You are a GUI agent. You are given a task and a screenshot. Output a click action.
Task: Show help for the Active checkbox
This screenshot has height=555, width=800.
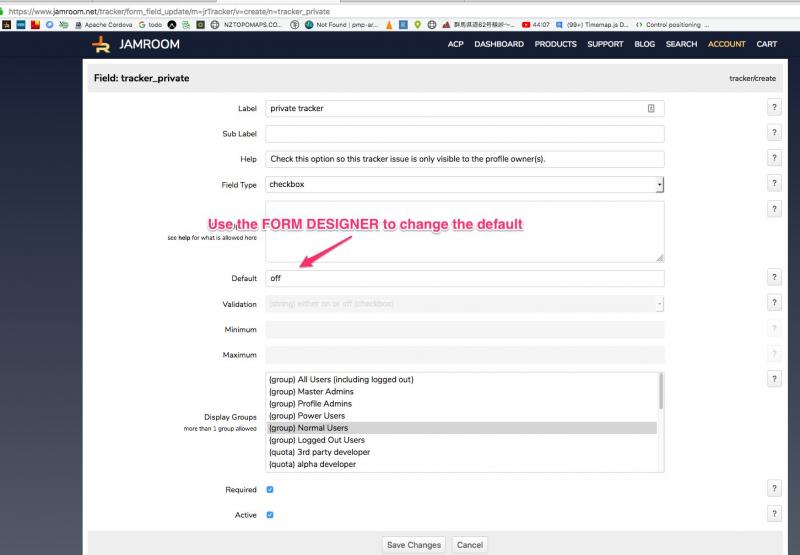coord(774,514)
